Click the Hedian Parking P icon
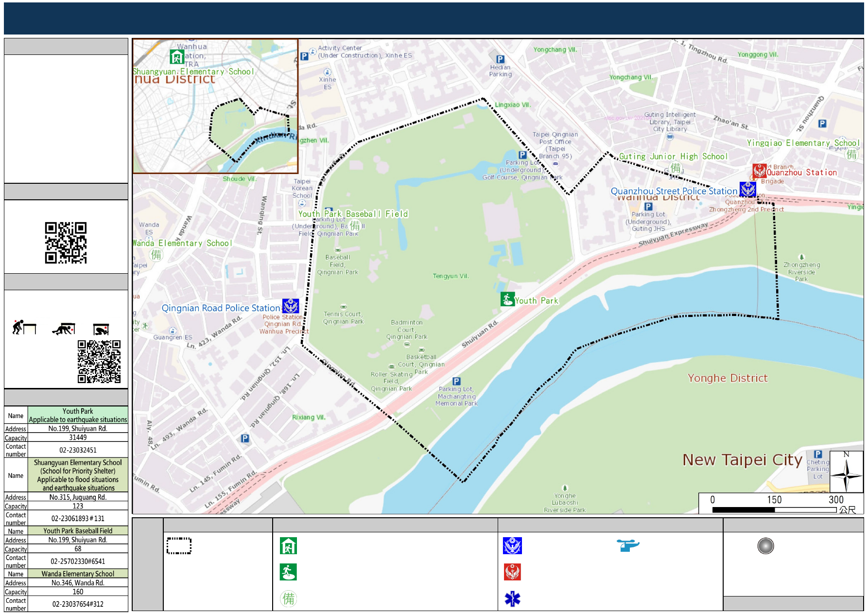868x614 pixels. pyautogui.click(x=500, y=59)
